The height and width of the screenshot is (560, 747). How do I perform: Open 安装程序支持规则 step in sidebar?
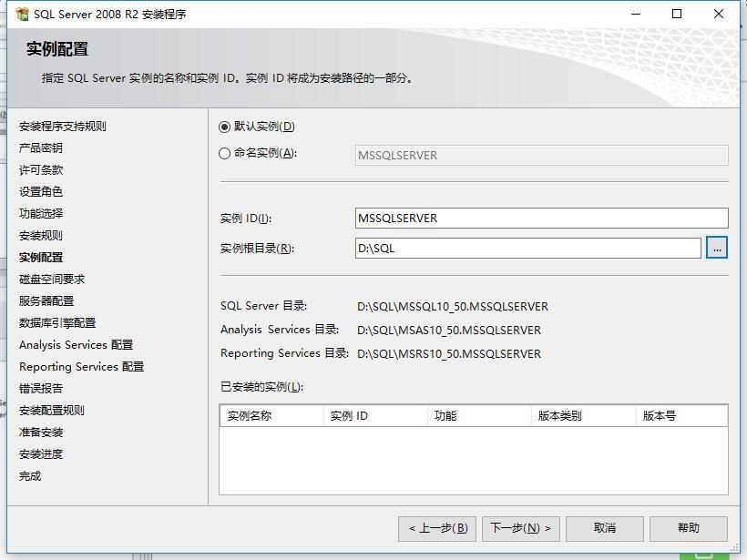pos(63,127)
